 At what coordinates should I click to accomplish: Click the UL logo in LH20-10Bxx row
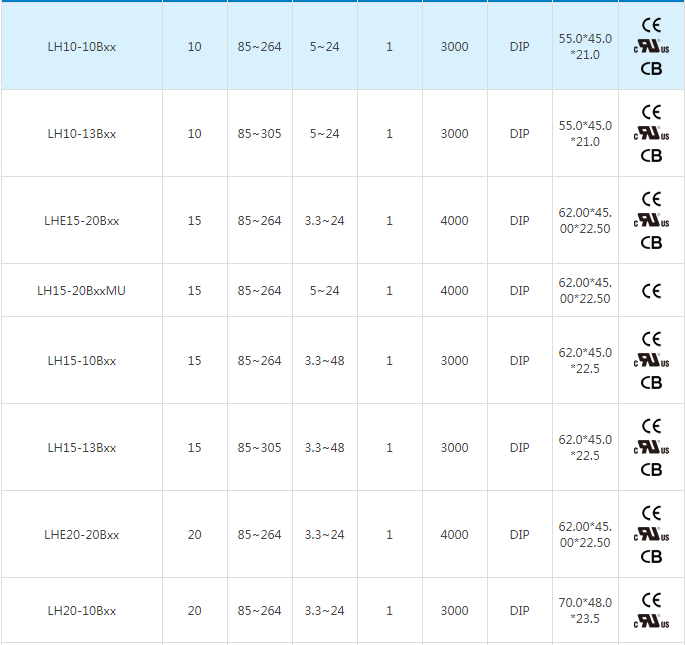point(651,622)
